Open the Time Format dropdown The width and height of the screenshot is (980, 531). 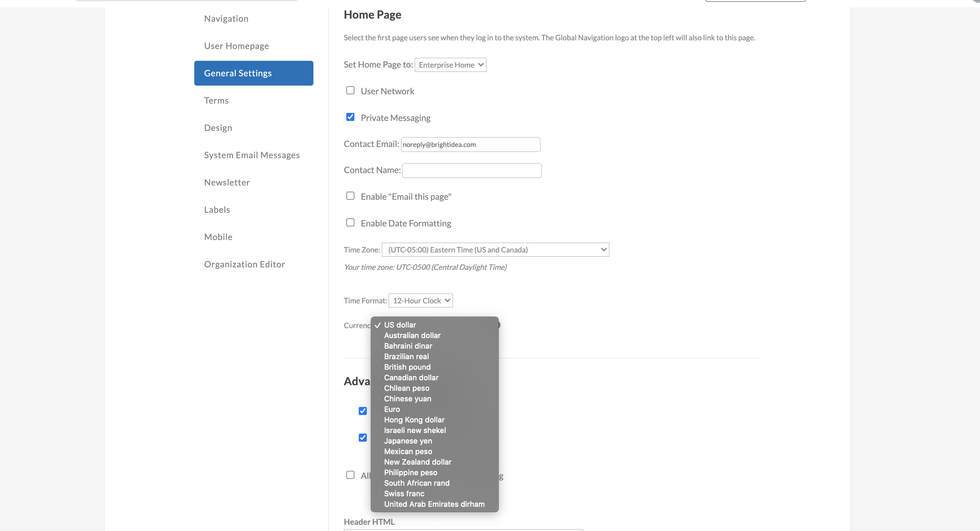pos(421,301)
